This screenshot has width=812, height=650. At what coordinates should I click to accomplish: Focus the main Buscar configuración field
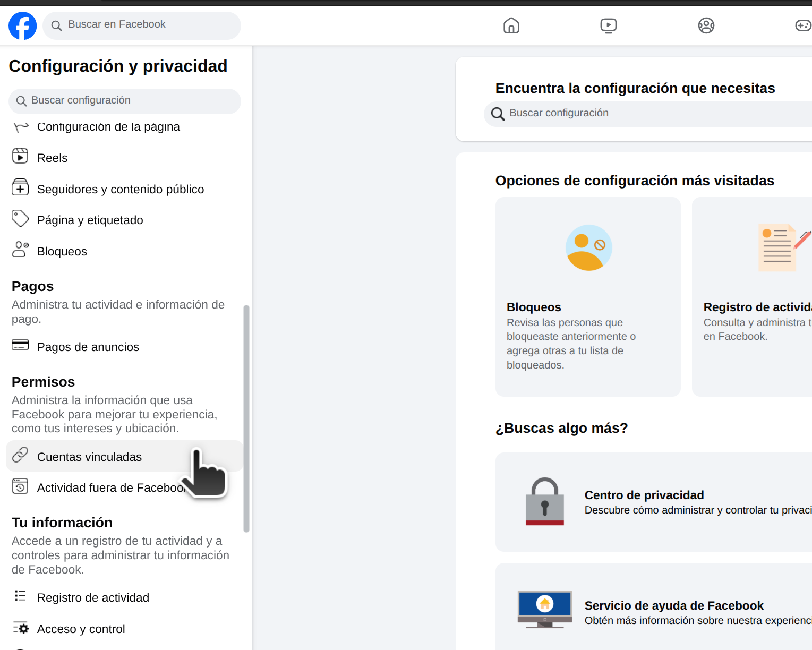point(648,113)
